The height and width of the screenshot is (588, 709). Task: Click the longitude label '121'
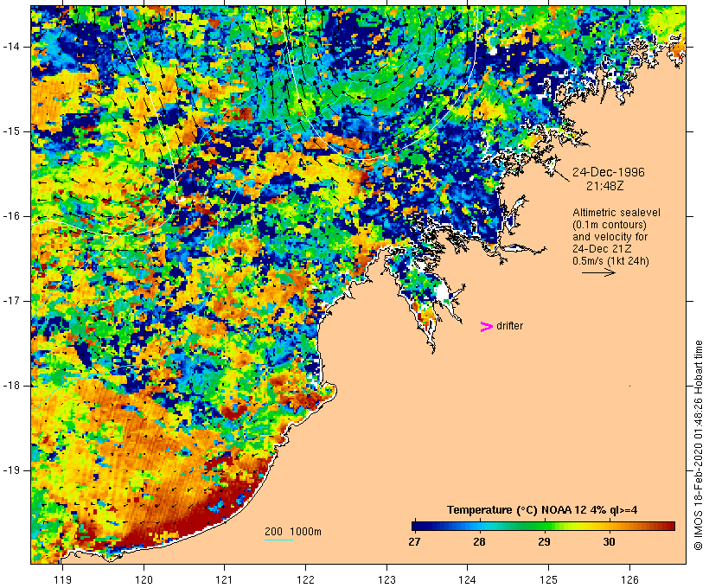coord(224,579)
